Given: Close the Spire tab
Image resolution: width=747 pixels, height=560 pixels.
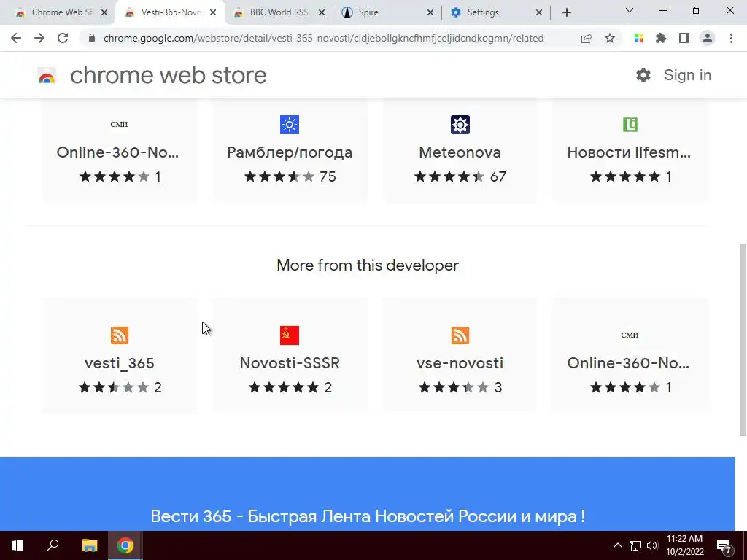Looking at the screenshot, I should tap(430, 13).
